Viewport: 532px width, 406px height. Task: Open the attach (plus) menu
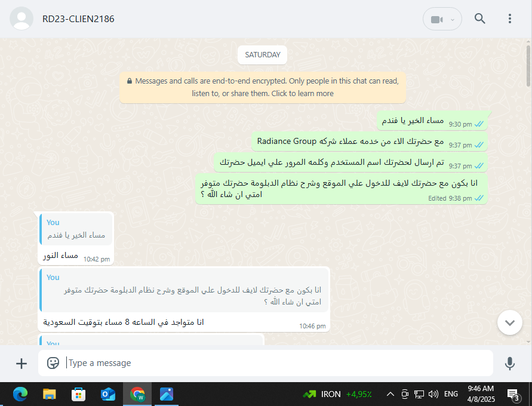[21, 363]
